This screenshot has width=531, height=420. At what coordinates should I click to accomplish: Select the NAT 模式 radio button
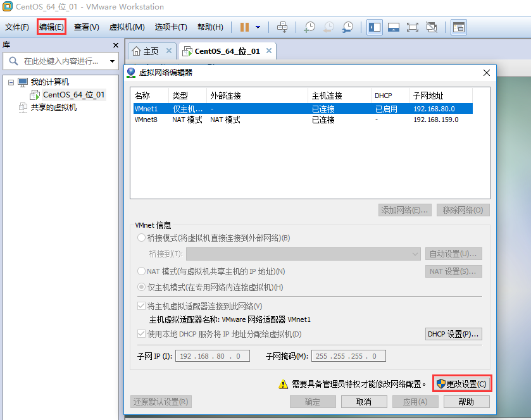click(141, 271)
